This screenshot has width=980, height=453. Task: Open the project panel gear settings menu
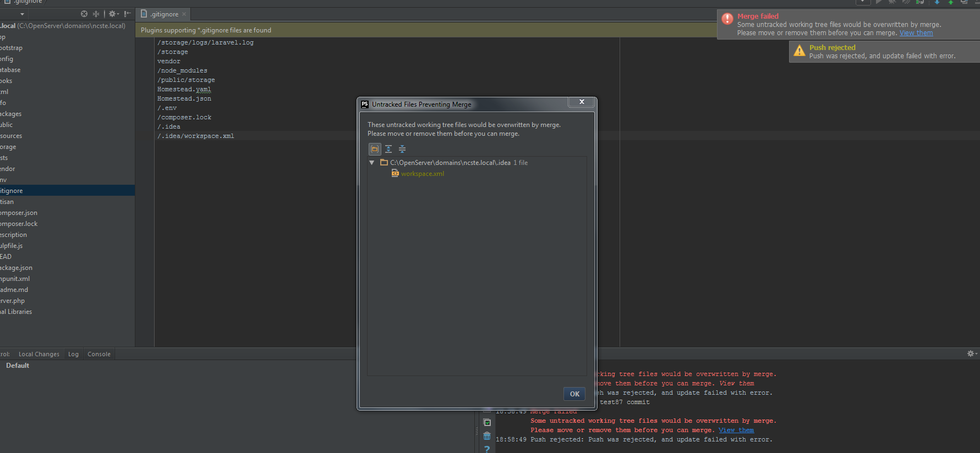tap(113, 14)
